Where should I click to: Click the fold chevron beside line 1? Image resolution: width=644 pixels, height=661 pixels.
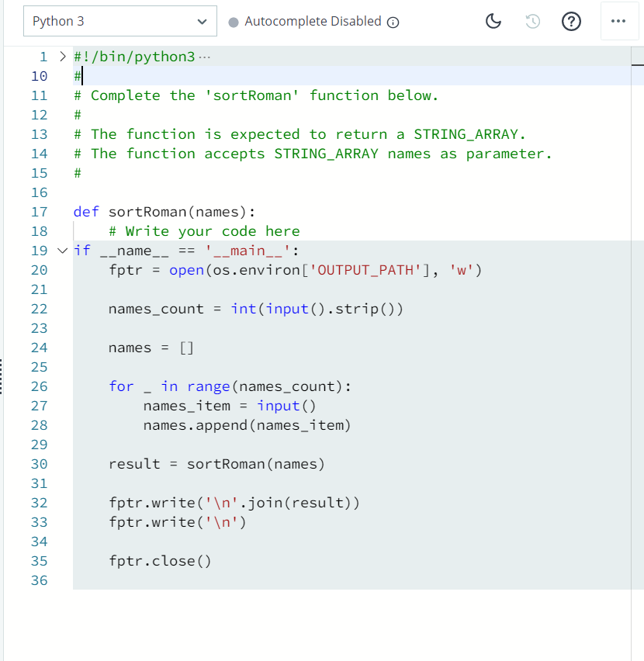tap(62, 56)
